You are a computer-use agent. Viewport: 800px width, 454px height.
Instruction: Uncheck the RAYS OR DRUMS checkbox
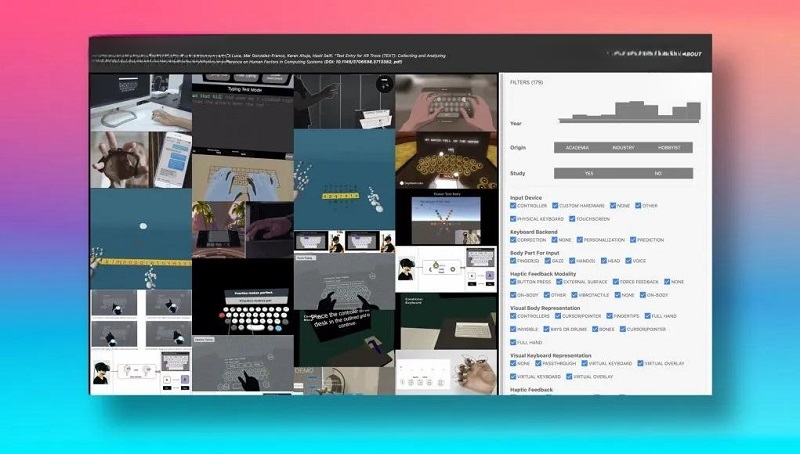(x=547, y=330)
